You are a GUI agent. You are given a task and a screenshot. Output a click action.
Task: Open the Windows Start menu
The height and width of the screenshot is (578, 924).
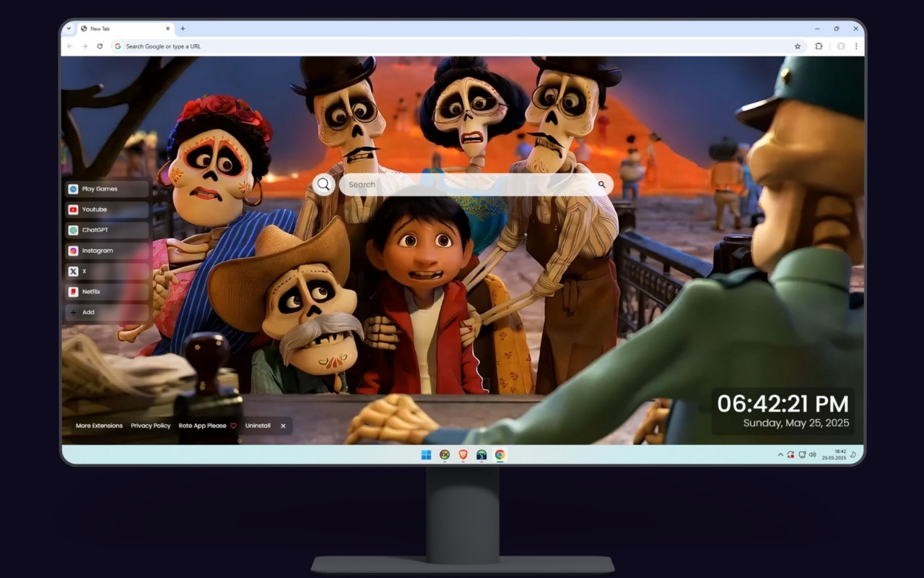pos(426,454)
